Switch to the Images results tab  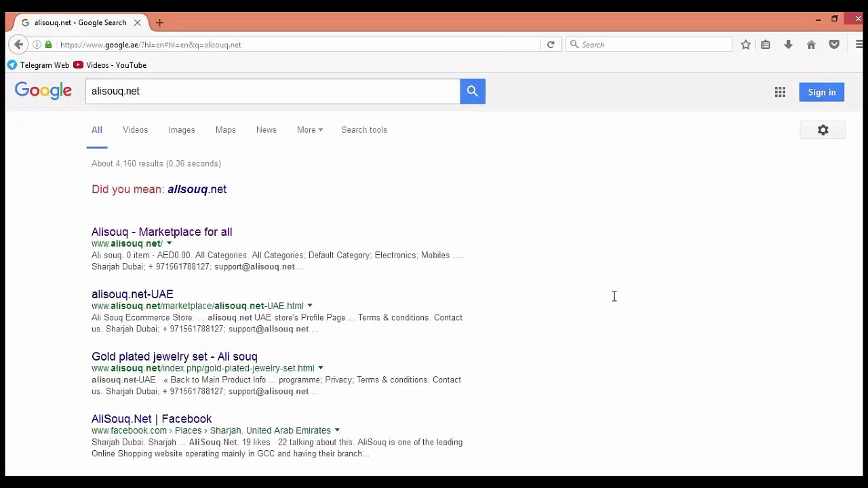[182, 130]
